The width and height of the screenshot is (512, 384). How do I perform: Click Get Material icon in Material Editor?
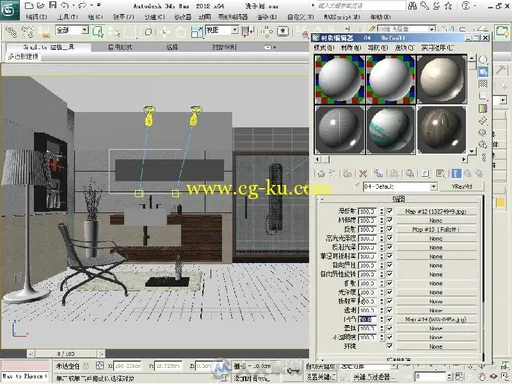(x=321, y=174)
